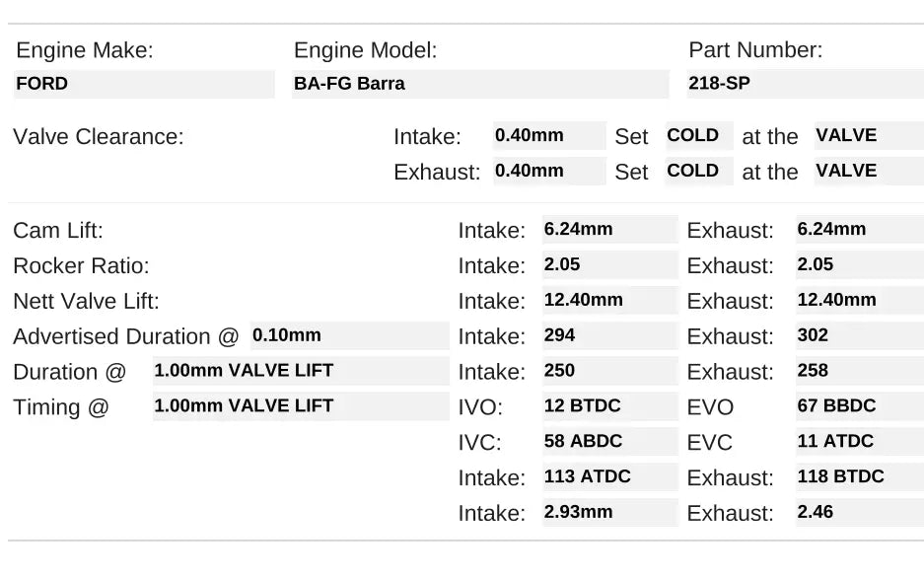Select the Exhaust clearance VALVE location field
Screen dimensions: 924x579
coord(868,171)
